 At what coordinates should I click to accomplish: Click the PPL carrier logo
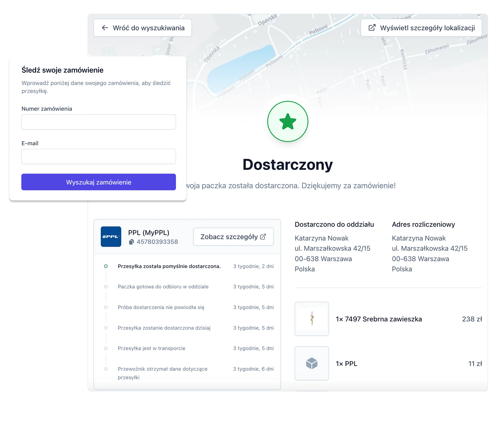coord(111,237)
